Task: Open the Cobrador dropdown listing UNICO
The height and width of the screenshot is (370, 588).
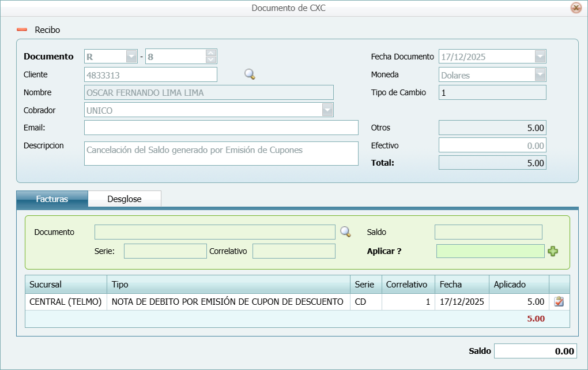Action: point(327,110)
